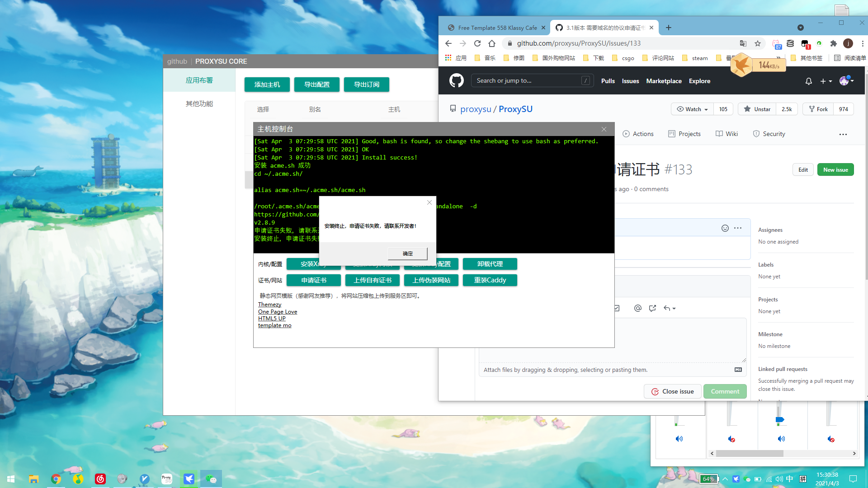
Task: Open GitHub notifications bell
Action: (x=809, y=81)
